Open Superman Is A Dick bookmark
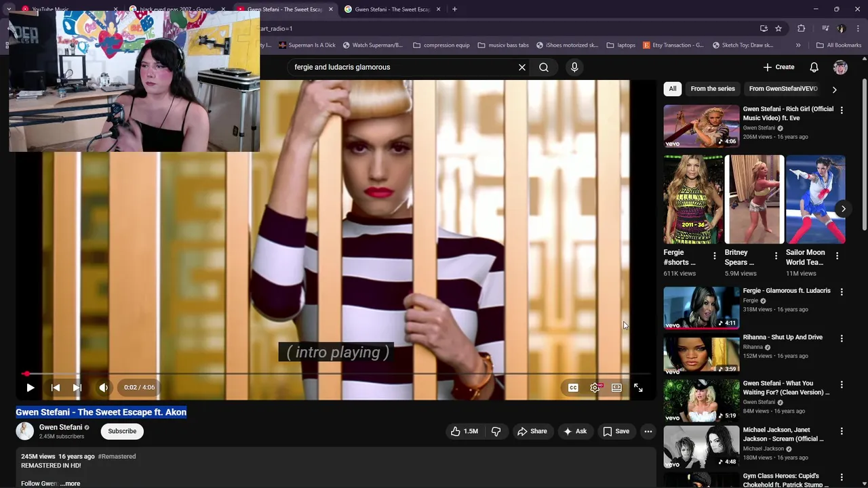868x488 pixels. [x=307, y=45]
